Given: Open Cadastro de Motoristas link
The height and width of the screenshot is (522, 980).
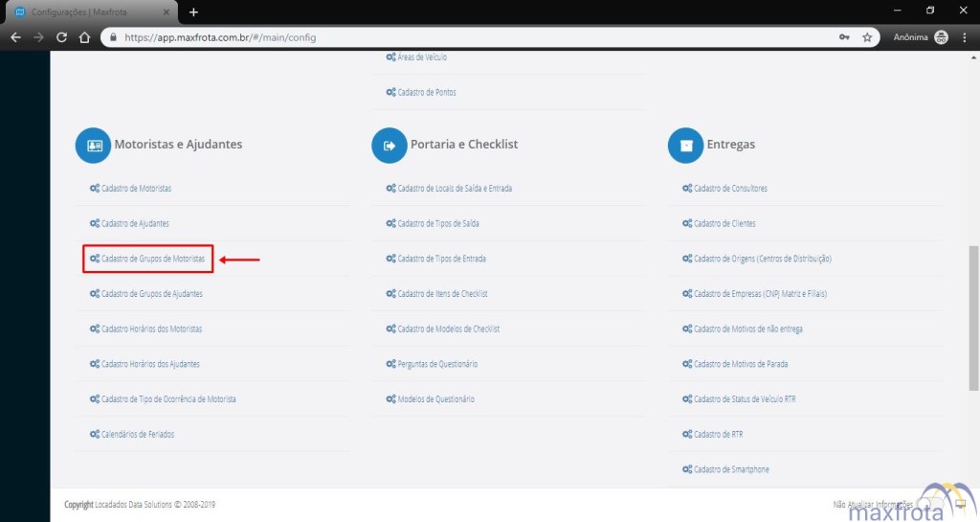Looking at the screenshot, I should (x=136, y=189).
